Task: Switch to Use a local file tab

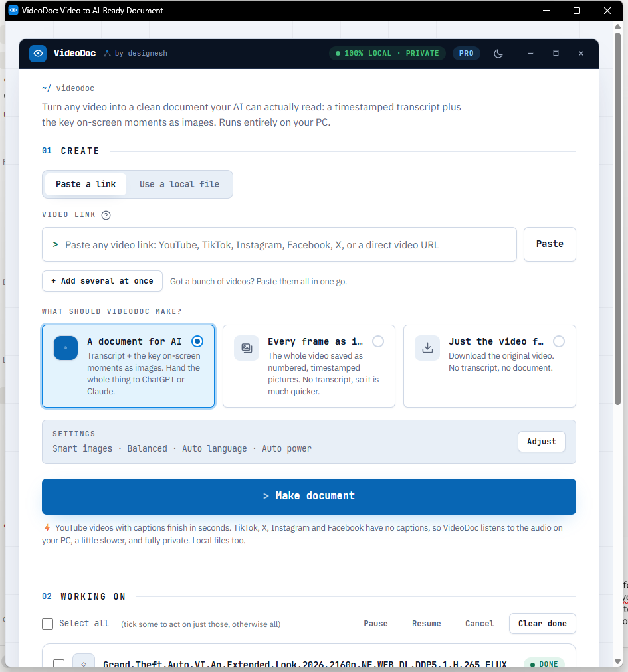Action: pyautogui.click(x=179, y=185)
